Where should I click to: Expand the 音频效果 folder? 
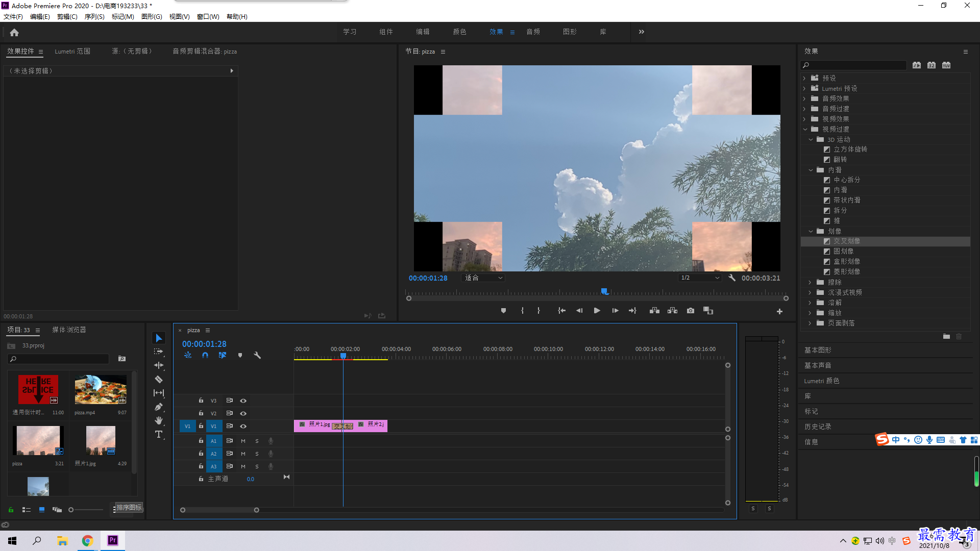point(804,99)
